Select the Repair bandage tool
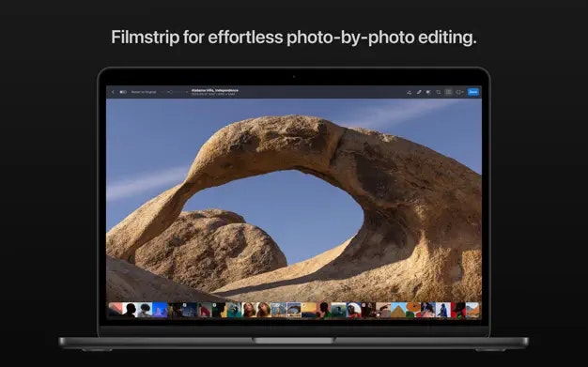This screenshot has height=367, width=588. pyautogui.click(x=419, y=92)
